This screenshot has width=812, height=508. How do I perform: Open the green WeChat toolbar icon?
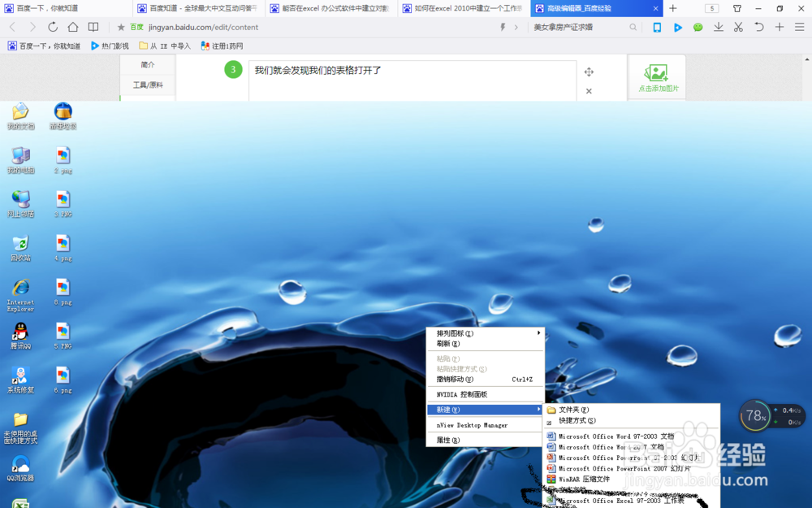698,28
